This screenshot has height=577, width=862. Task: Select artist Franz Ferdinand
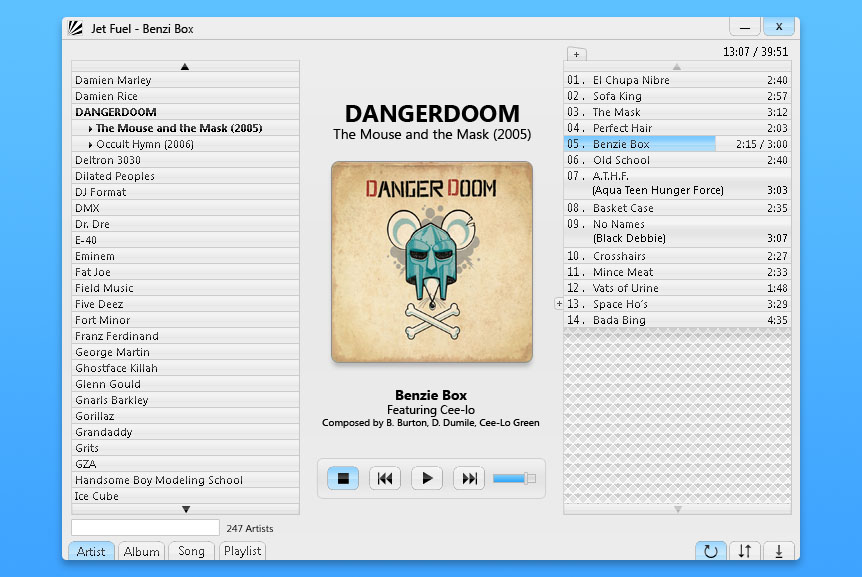185,336
